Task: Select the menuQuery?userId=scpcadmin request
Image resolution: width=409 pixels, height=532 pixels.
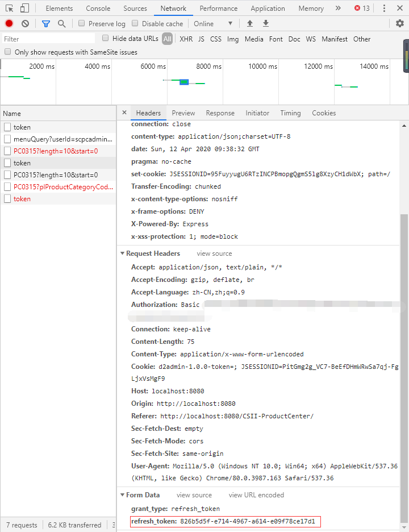Action: click(x=58, y=139)
